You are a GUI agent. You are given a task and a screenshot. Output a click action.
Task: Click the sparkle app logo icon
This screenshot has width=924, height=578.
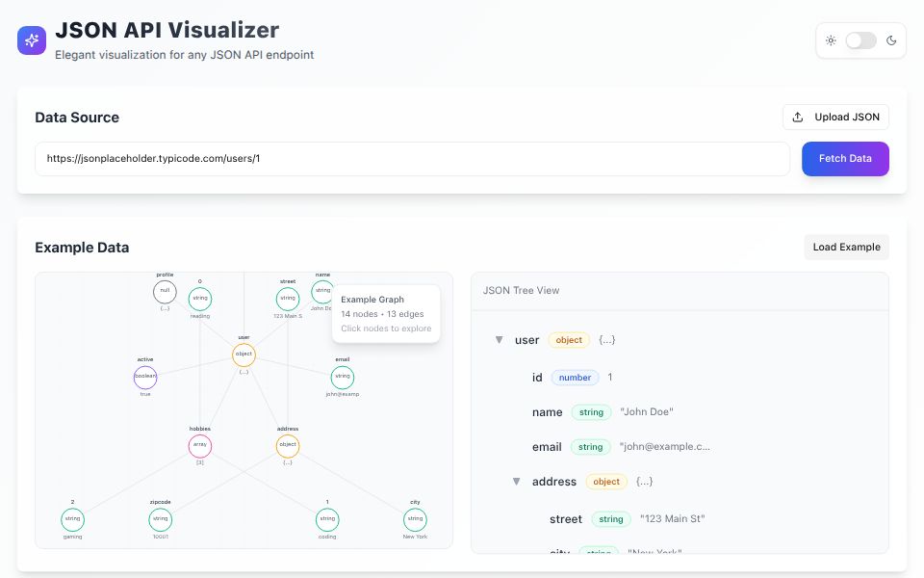click(32, 40)
